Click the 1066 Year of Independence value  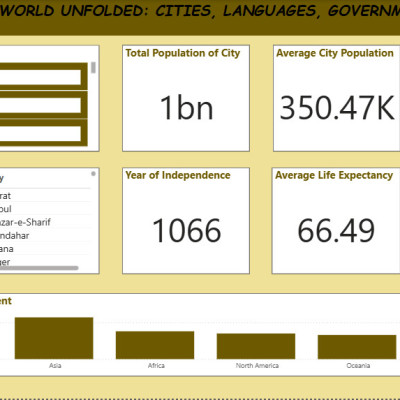pyautogui.click(x=187, y=230)
